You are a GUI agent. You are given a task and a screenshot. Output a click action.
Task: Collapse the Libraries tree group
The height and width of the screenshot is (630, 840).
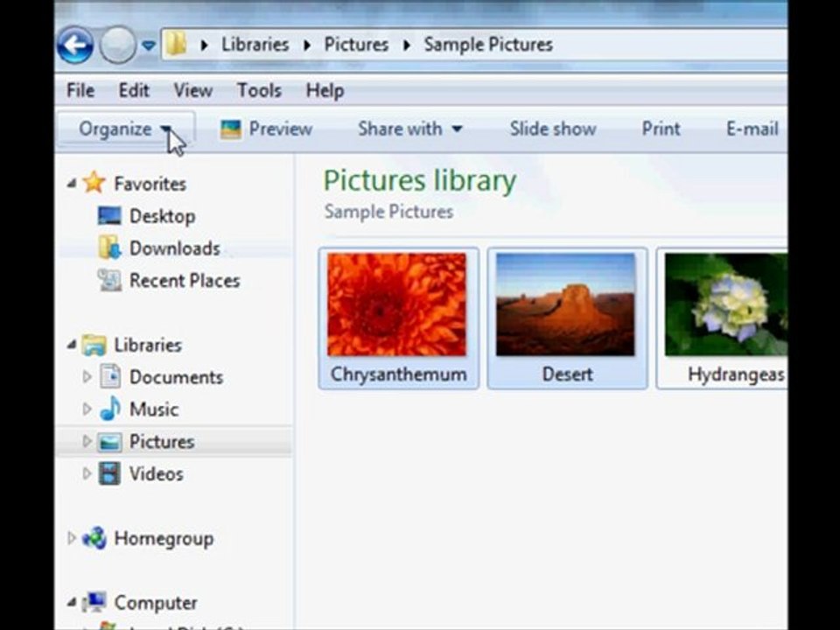pos(72,345)
